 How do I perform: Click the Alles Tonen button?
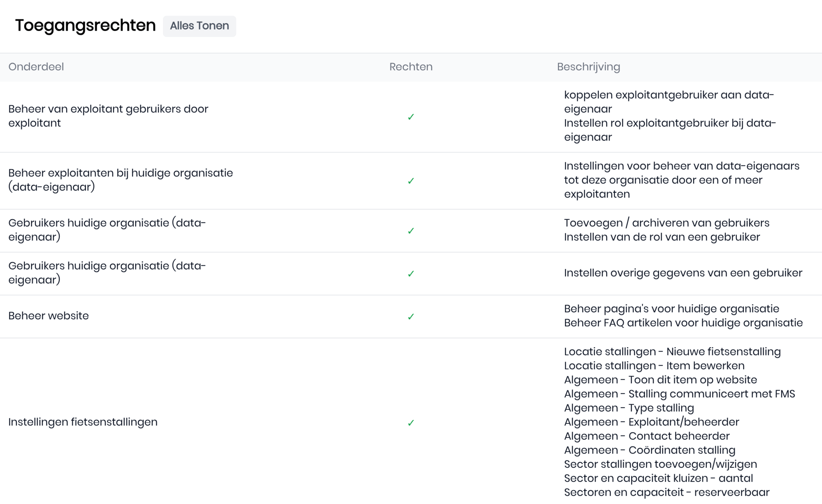click(199, 26)
